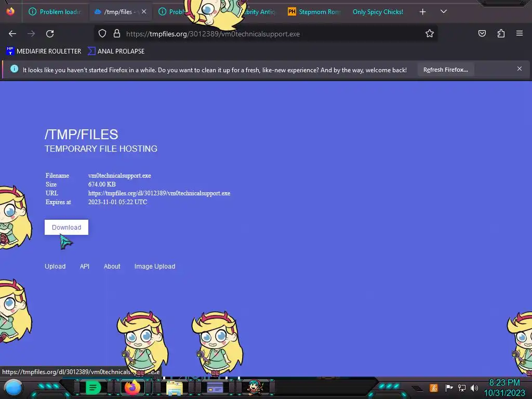This screenshot has width=532, height=399.
Task: Open the extensions puzzle-piece icon
Action: coord(501,33)
